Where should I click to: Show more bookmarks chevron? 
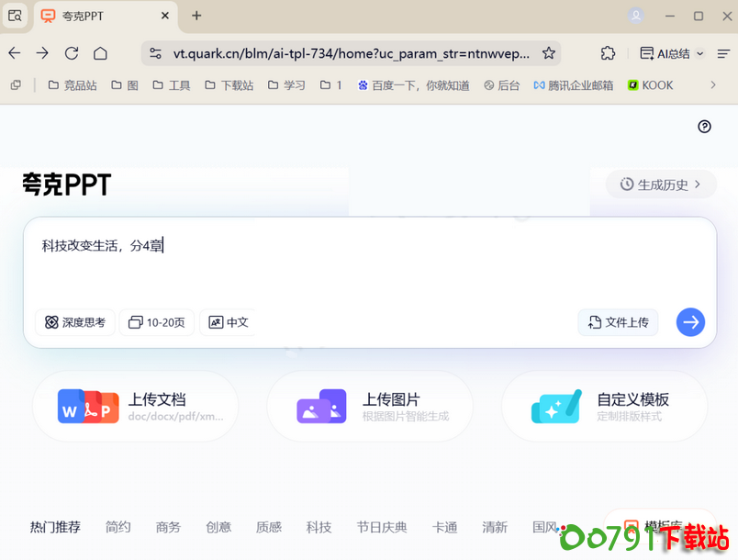(x=713, y=85)
